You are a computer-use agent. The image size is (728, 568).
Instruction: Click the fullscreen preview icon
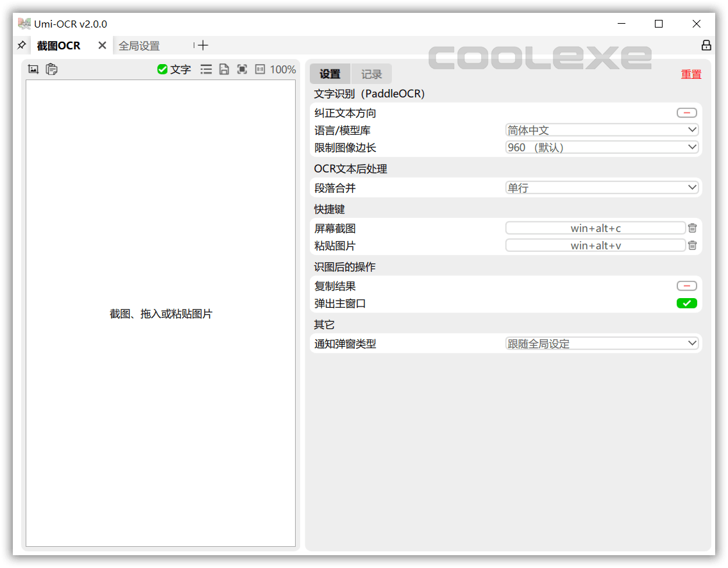click(242, 69)
